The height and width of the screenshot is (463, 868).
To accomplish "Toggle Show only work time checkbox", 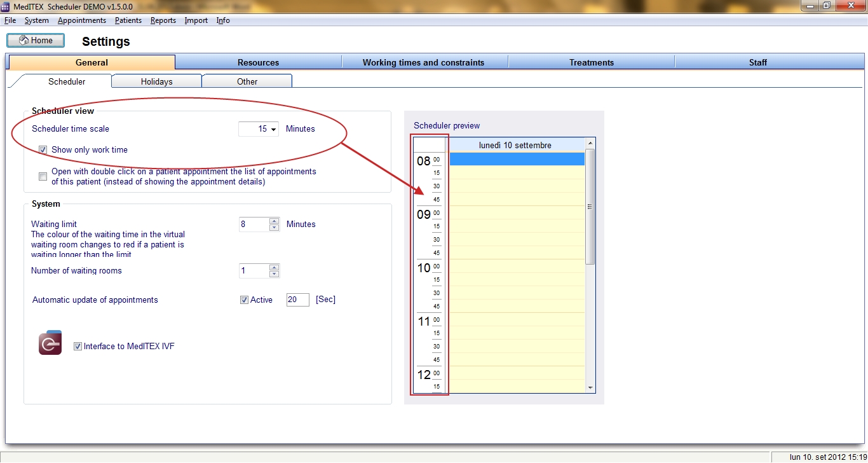I will [43, 150].
